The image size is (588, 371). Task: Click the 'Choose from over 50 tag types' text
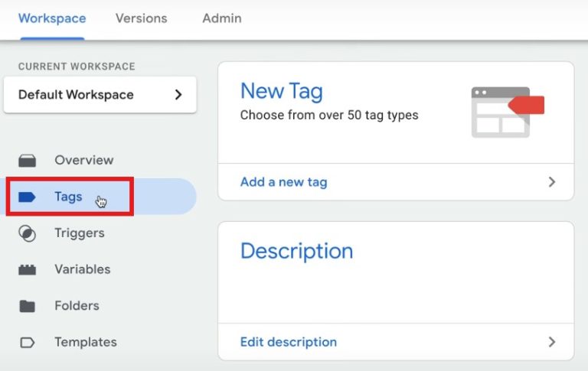[329, 115]
